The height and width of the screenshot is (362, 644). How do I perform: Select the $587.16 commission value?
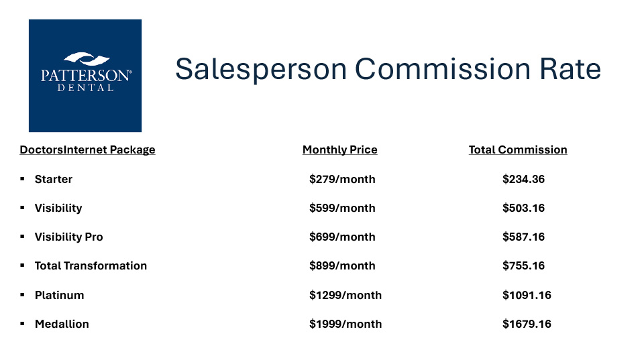(x=523, y=237)
